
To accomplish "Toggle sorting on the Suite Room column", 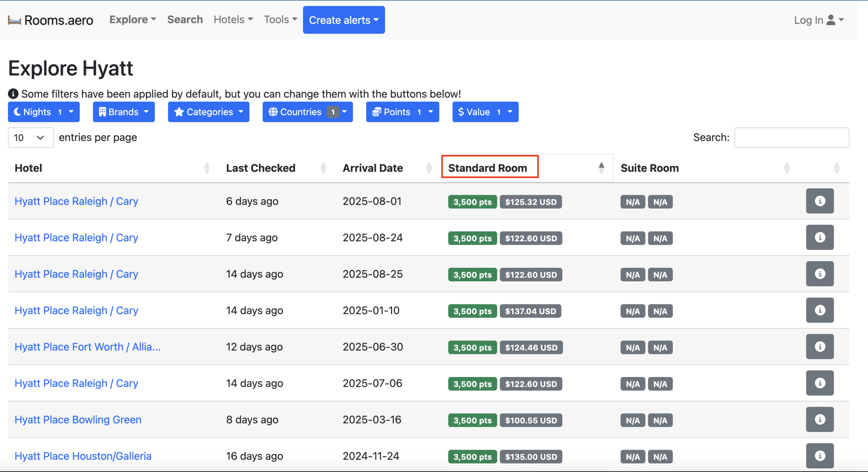I will tap(649, 168).
